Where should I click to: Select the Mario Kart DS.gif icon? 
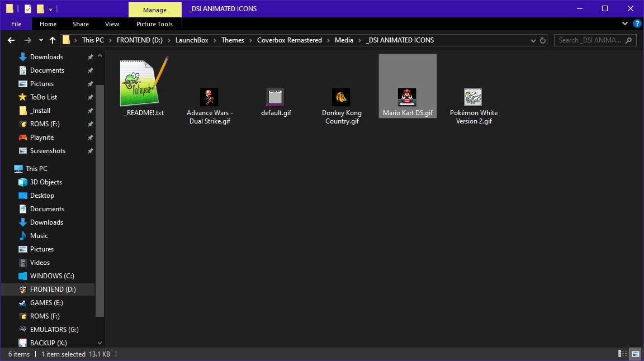pos(407,97)
